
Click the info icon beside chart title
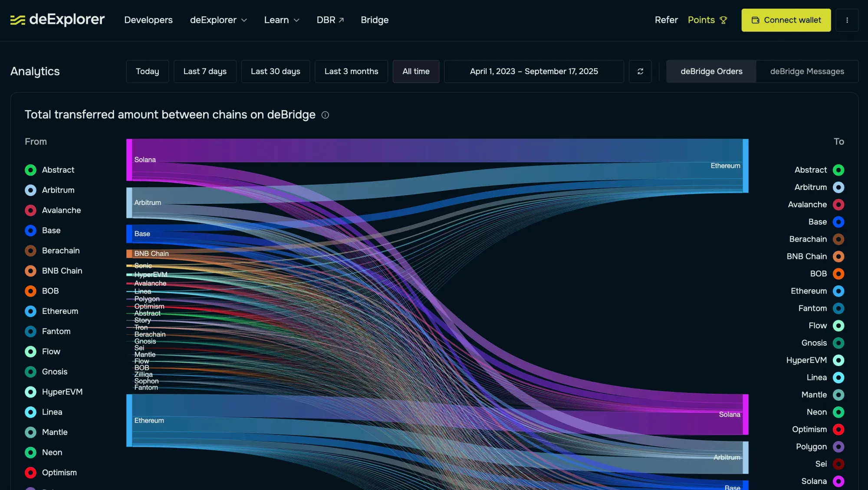click(x=325, y=115)
